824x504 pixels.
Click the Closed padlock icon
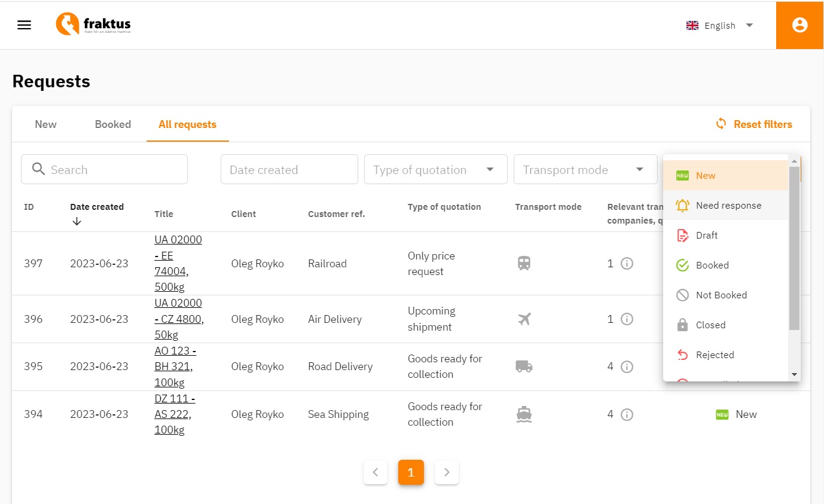click(682, 325)
